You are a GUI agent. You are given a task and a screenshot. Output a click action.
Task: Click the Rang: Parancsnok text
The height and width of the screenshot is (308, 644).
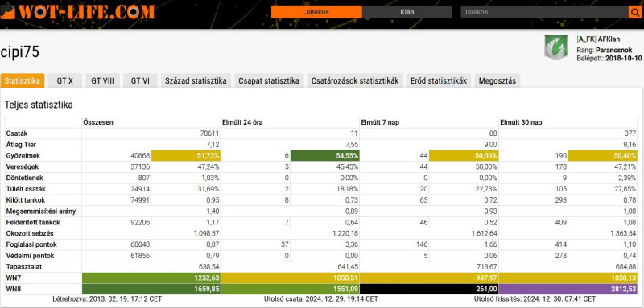pos(605,50)
